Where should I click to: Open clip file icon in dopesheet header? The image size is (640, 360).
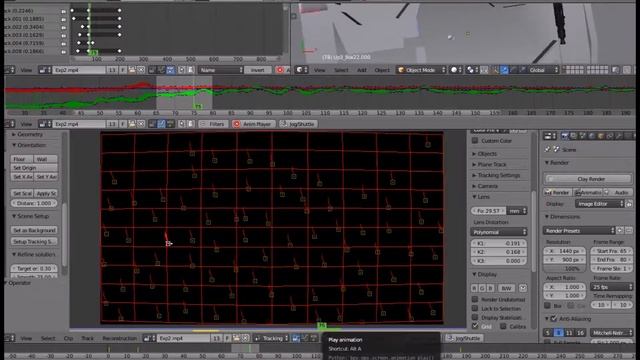point(132,70)
